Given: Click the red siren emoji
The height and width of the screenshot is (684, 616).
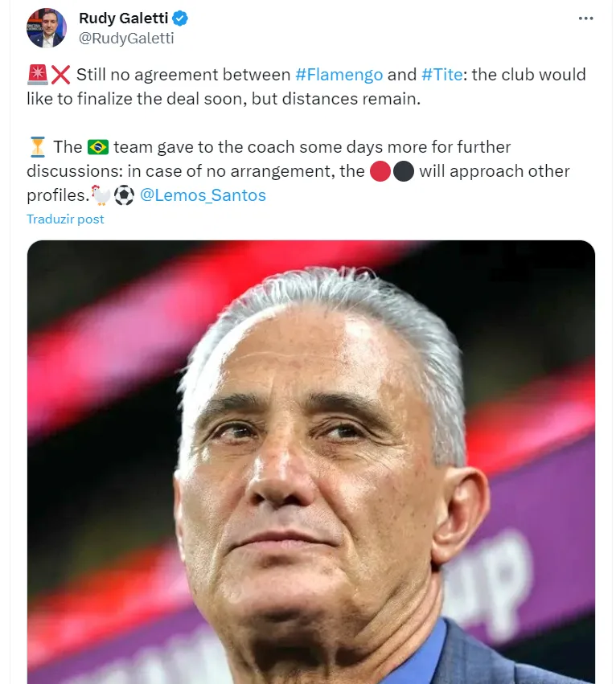Looking at the screenshot, I should [x=36, y=75].
